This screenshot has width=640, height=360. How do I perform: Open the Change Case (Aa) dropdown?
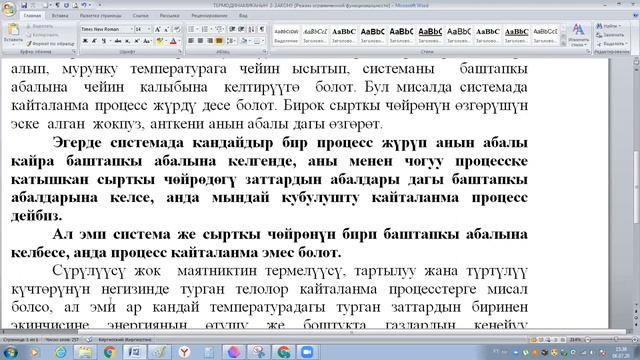click(148, 41)
